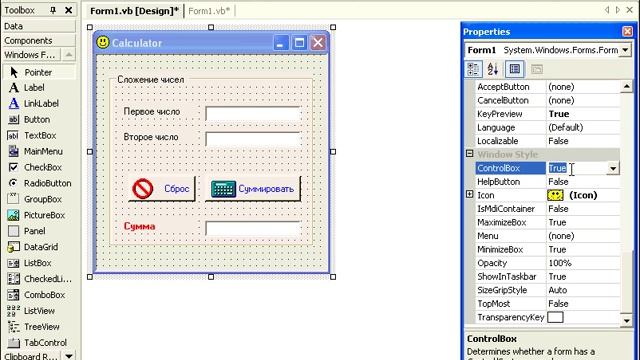The height and width of the screenshot is (360, 640).
Task: Select the red Сумма label
Action: tap(140, 226)
